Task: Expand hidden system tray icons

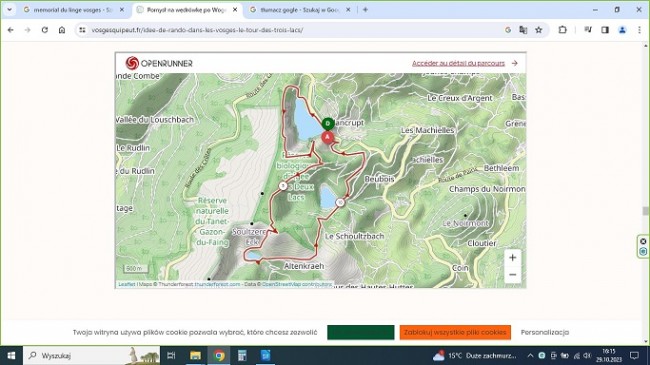Action: coord(530,355)
